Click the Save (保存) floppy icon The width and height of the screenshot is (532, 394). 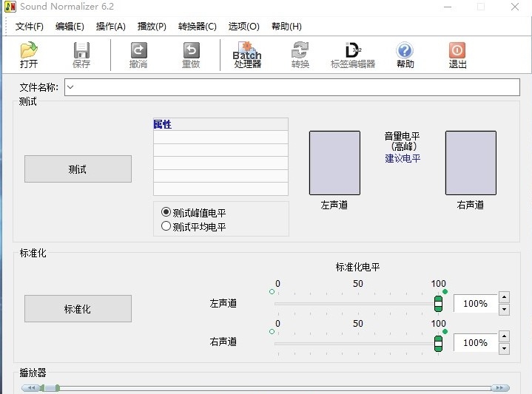coord(81,50)
